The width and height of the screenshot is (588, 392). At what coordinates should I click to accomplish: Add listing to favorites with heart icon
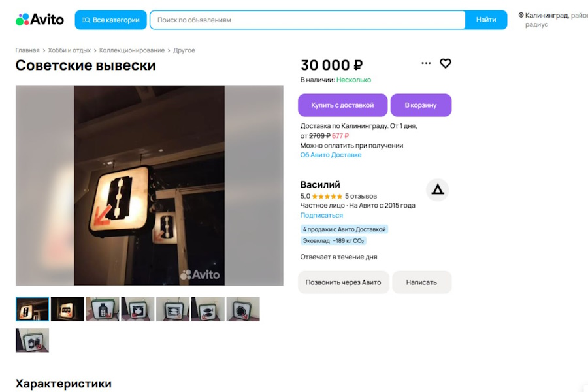(x=446, y=63)
